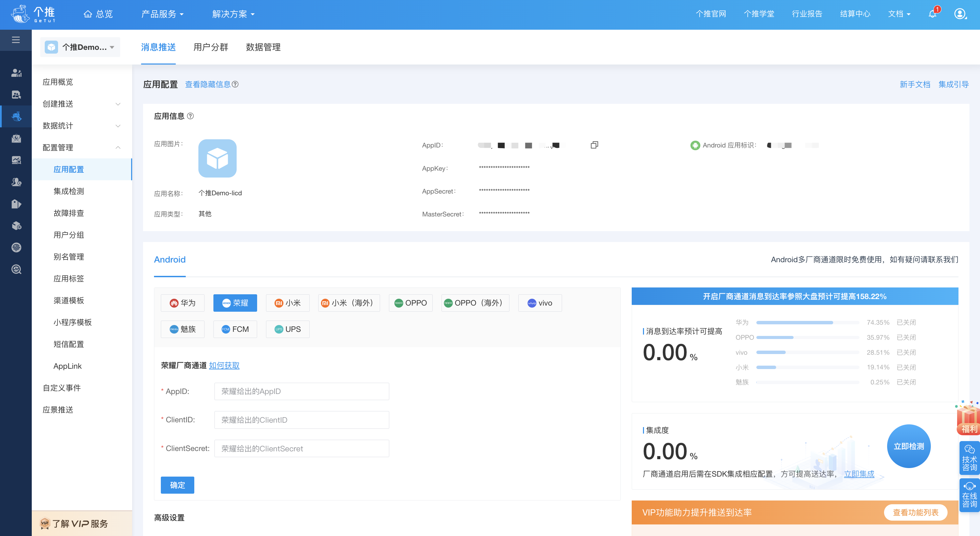Click the 如何获取 link
This screenshot has width=980, height=536.
click(224, 365)
